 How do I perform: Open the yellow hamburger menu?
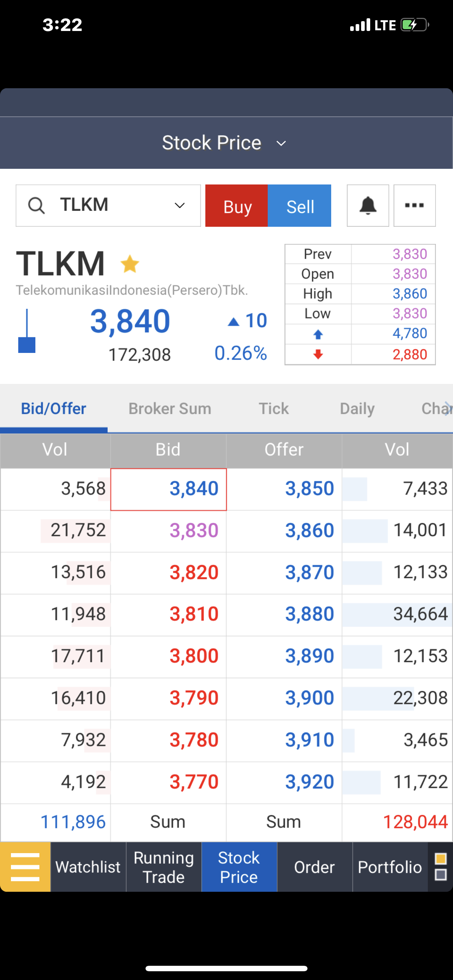click(25, 867)
